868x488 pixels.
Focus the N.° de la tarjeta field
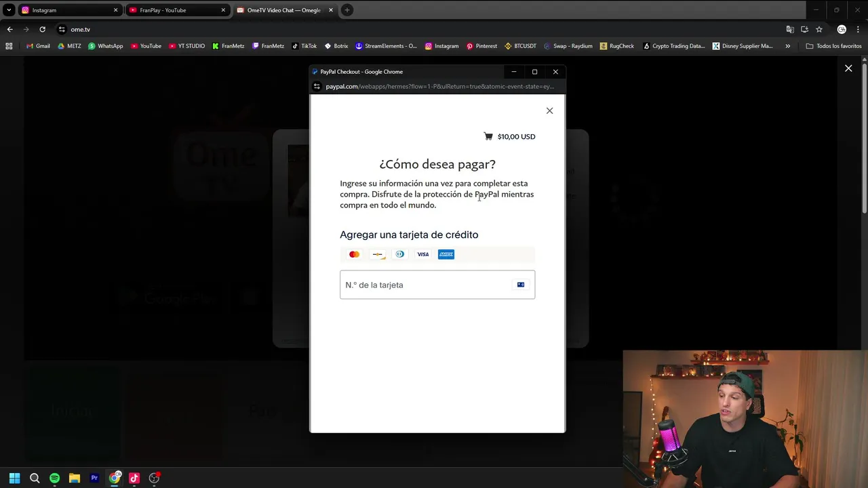point(437,285)
